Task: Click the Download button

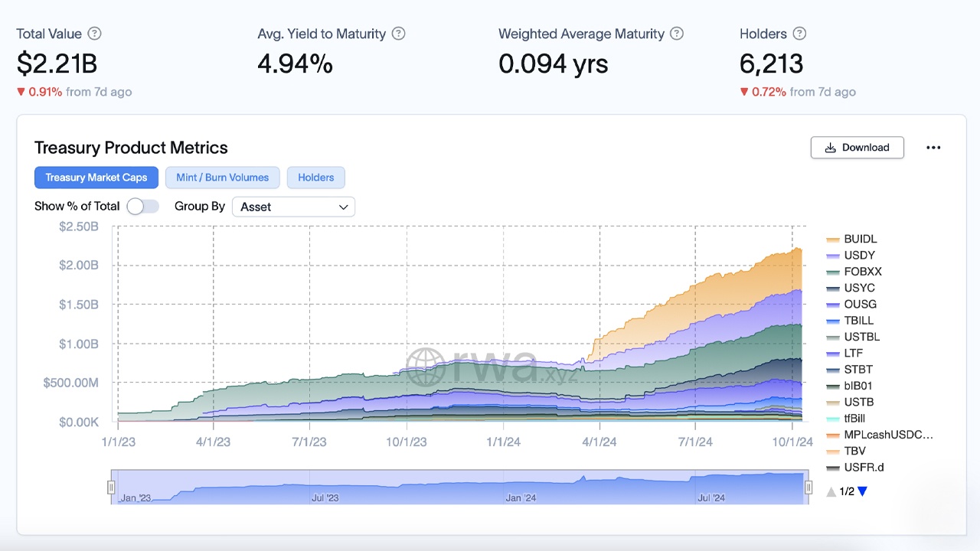Action: [857, 147]
